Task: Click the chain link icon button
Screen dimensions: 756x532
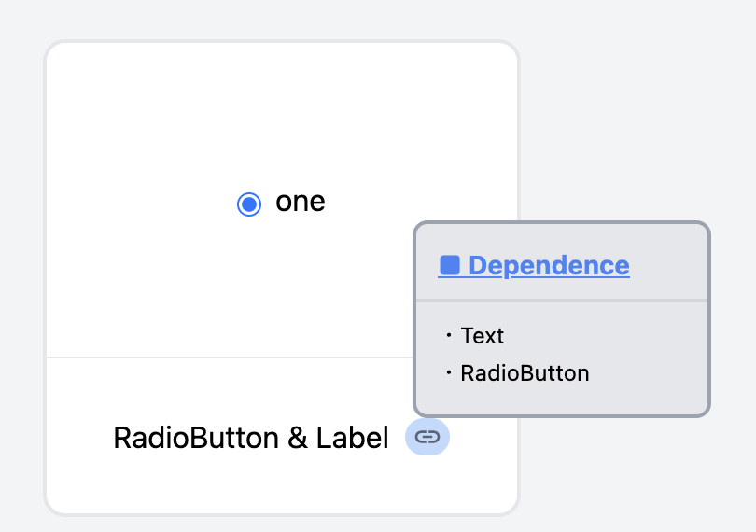Action: (427, 437)
